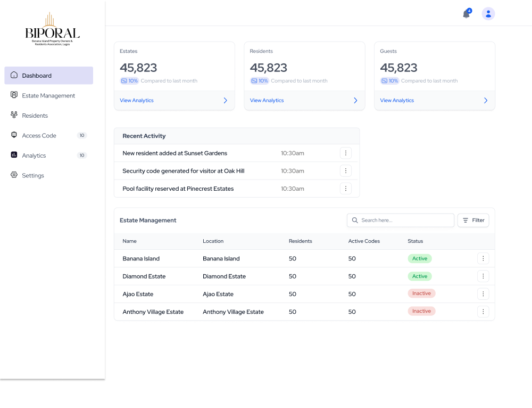
Task: Select the Anthony Village Estate name cell
Action: pos(153,312)
